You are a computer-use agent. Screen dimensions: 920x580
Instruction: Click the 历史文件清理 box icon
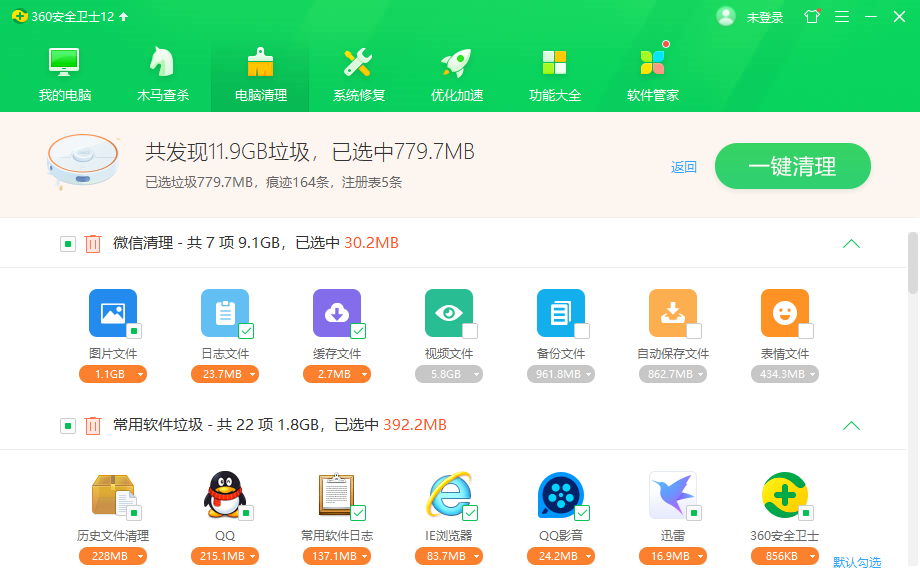click(x=113, y=495)
